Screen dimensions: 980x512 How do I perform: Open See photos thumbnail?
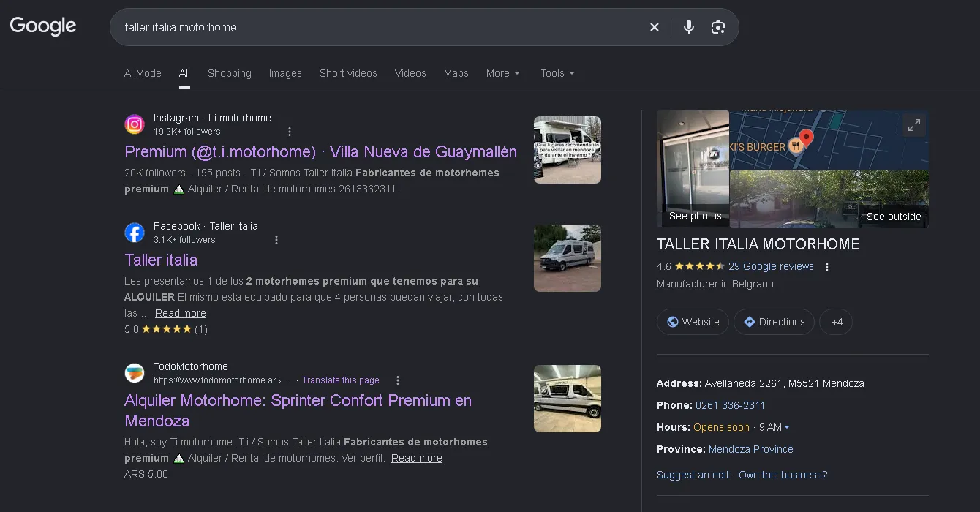click(693, 169)
